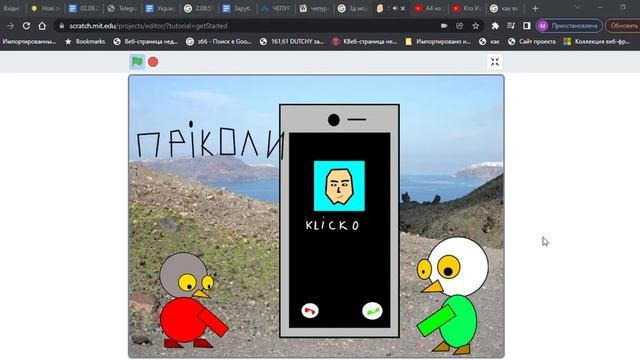
Task: Switch to the 2.08.5 Google tab
Action: [x=199, y=8]
